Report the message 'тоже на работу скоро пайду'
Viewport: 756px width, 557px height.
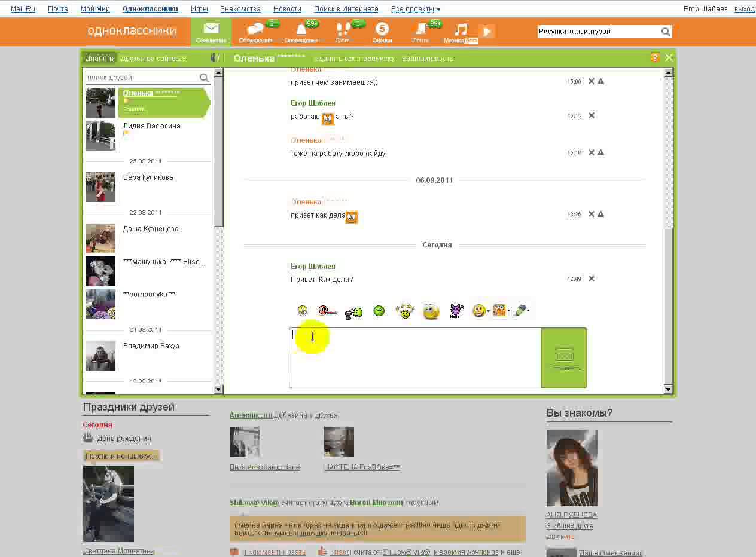click(x=600, y=152)
